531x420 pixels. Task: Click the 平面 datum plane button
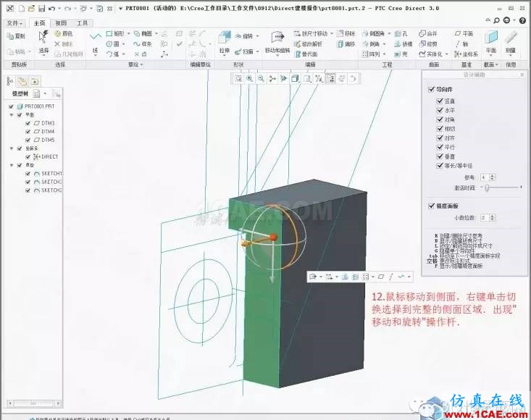pos(464,33)
